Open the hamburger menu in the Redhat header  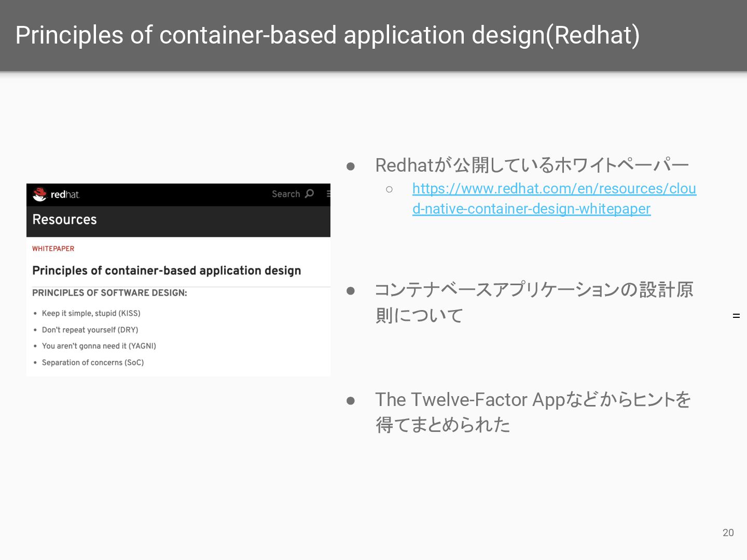tap(328, 193)
